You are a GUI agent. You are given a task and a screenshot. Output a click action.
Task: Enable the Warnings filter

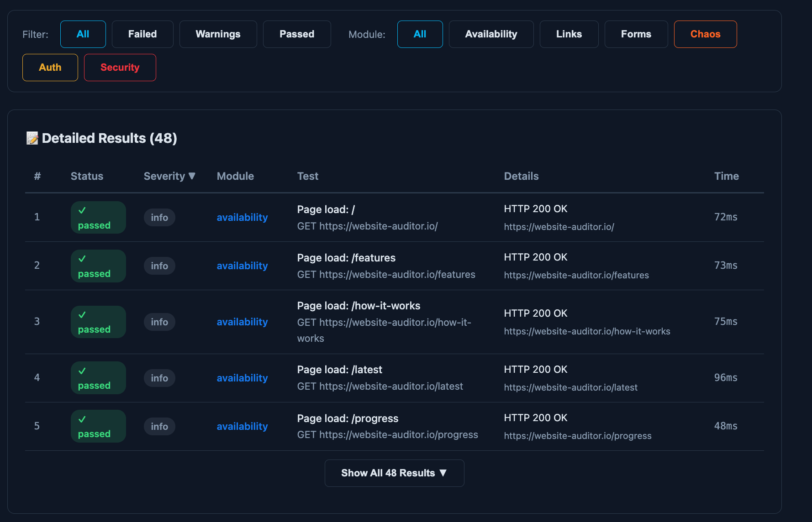click(218, 34)
